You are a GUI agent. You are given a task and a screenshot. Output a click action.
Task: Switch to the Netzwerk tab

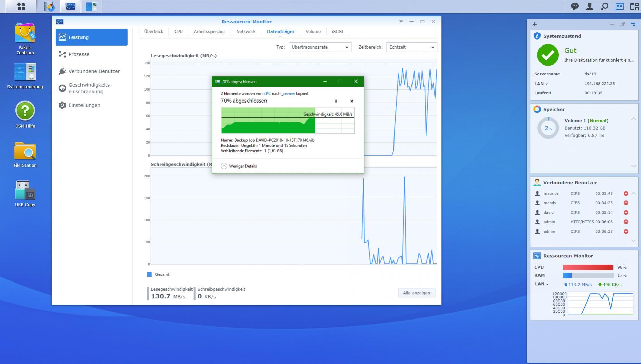pos(246,31)
